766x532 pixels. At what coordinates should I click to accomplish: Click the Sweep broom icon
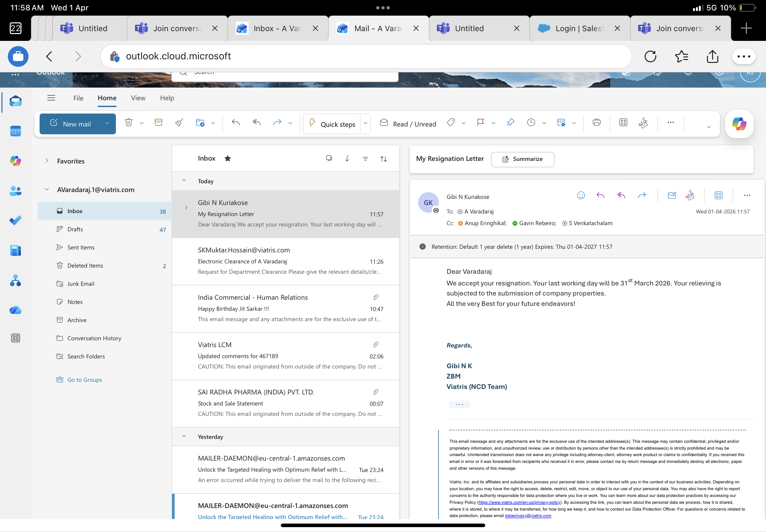179,123
